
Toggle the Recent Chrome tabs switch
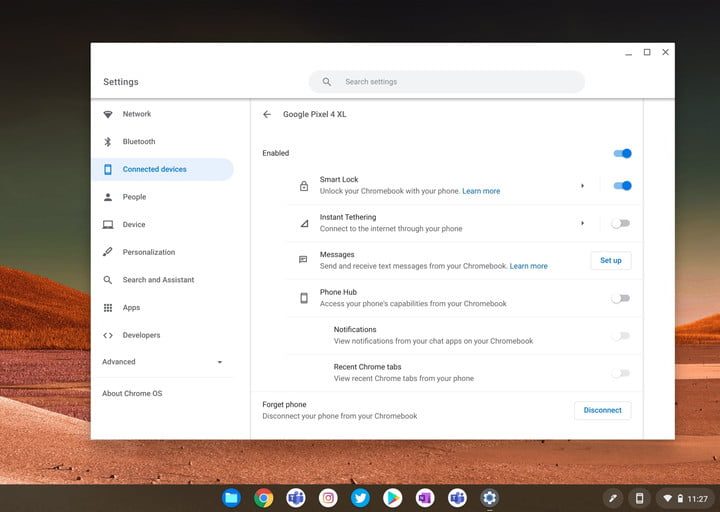(x=621, y=373)
